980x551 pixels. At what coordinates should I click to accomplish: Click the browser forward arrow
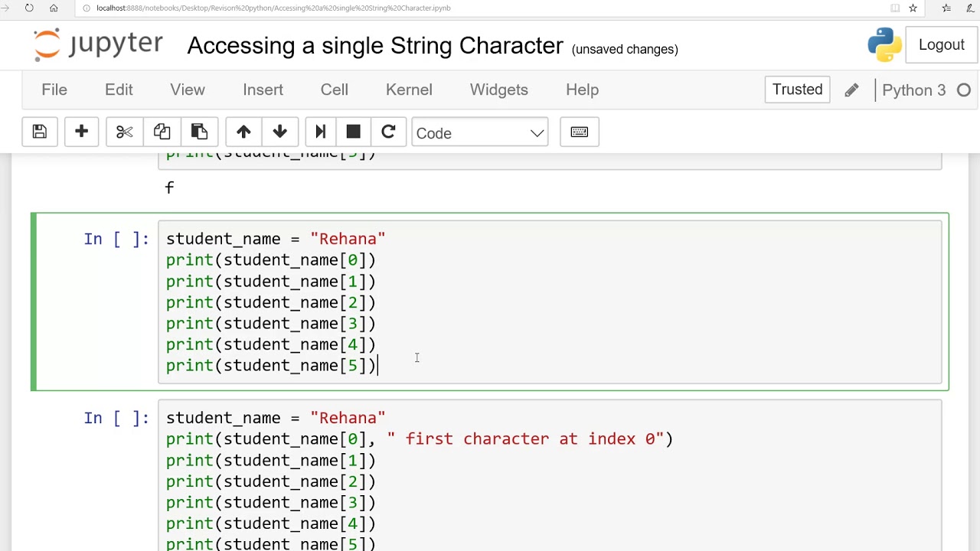[6, 8]
